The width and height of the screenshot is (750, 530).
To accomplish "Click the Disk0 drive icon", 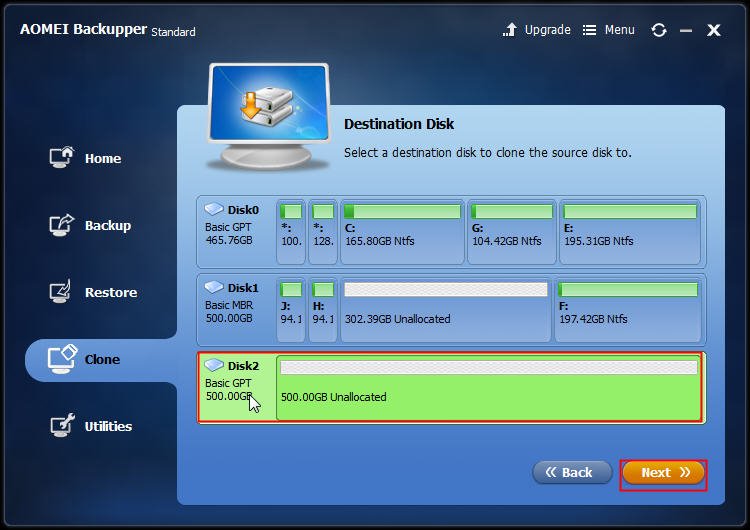I will pos(213,210).
